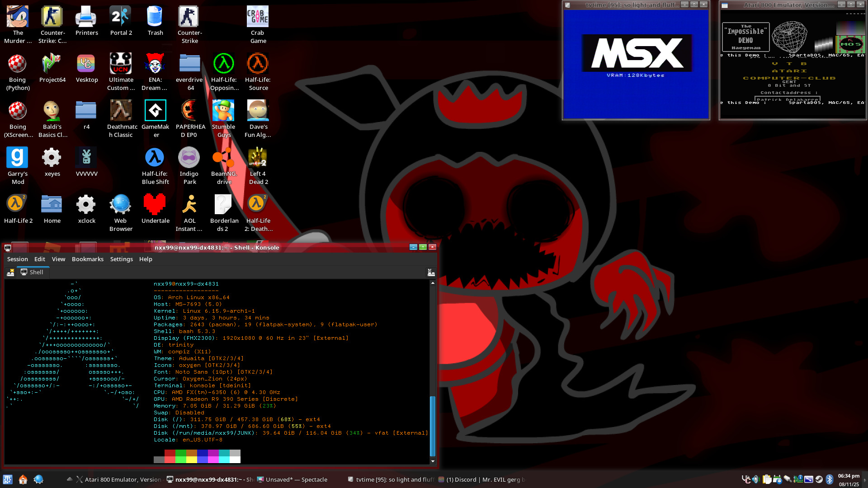This screenshot has width=868, height=488.
Task: Launch Borderlands 2 shortcut
Action: 224,213
